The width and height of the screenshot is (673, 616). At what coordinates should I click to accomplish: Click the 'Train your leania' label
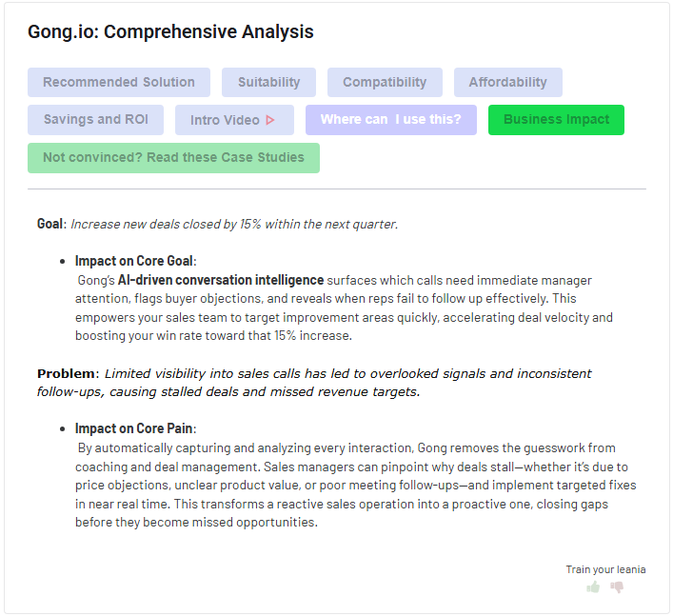tap(605, 569)
